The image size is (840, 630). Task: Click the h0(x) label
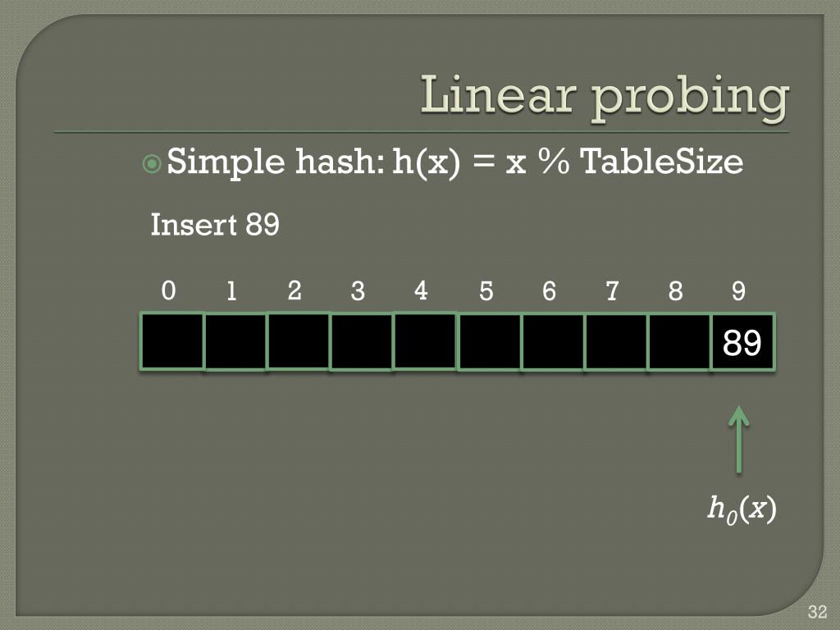(742, 509)
